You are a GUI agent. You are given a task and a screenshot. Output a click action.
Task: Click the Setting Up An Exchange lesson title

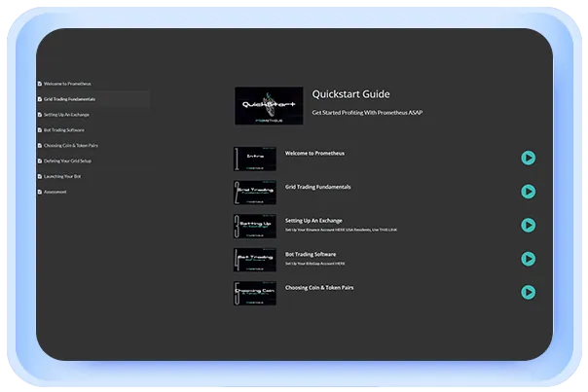click(x=313, y=221)
